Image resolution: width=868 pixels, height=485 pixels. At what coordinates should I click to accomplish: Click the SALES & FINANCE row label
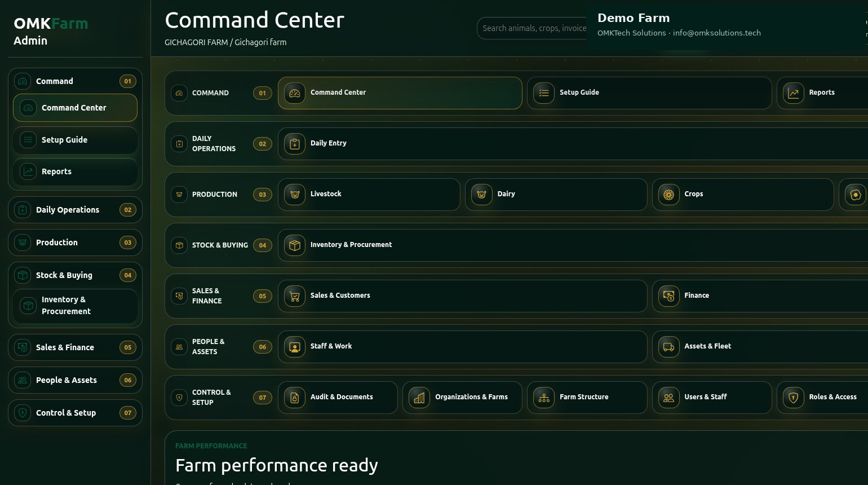coord(207,296)
